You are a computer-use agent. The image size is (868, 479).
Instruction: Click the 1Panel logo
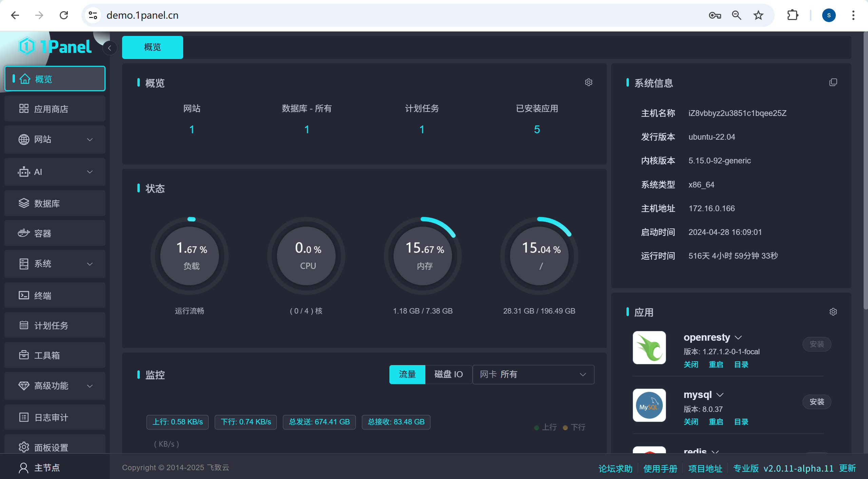click(55, 46)
